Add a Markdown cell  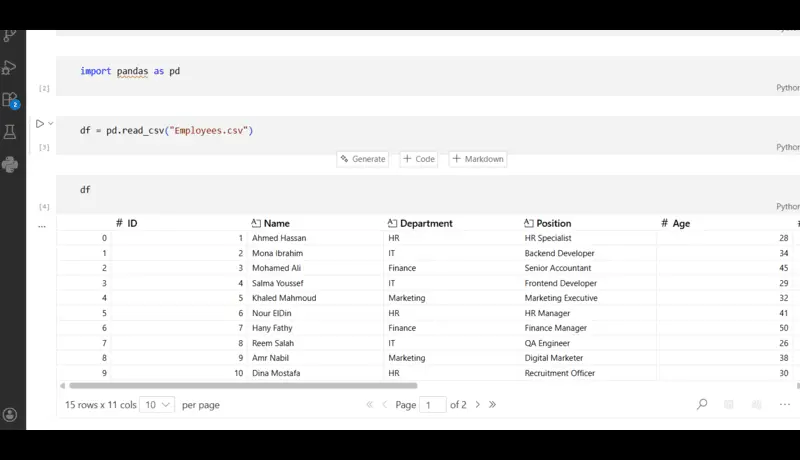pos(478,159)
